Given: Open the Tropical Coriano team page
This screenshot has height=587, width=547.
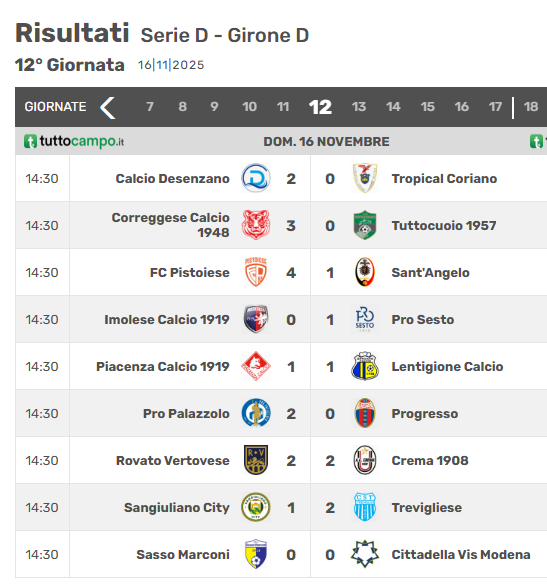Looking at the screenshot, I should [444, 179].
